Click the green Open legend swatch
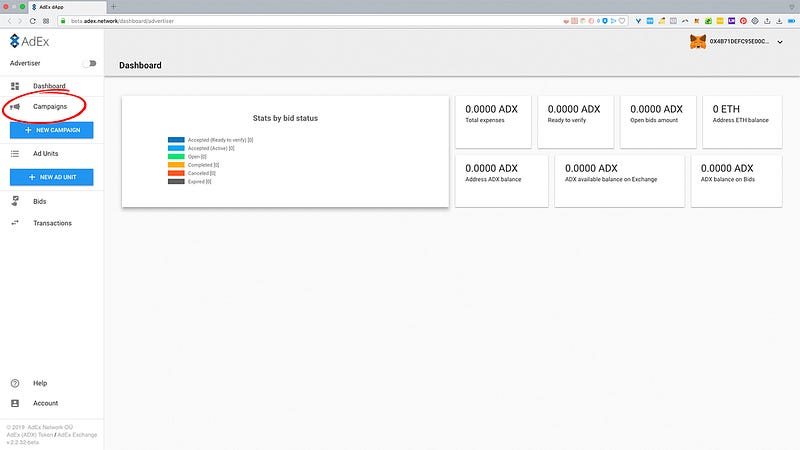The image size is (800, 450). 176,157
